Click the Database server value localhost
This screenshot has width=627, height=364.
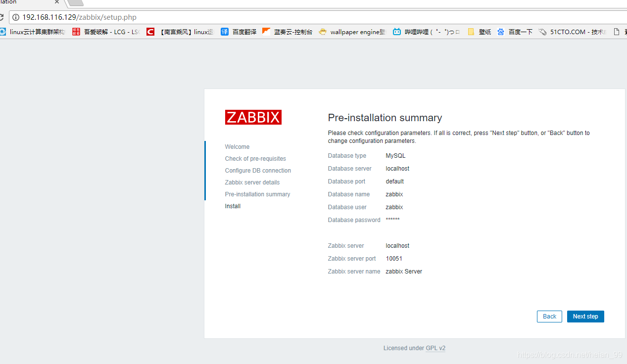(397, 169)
